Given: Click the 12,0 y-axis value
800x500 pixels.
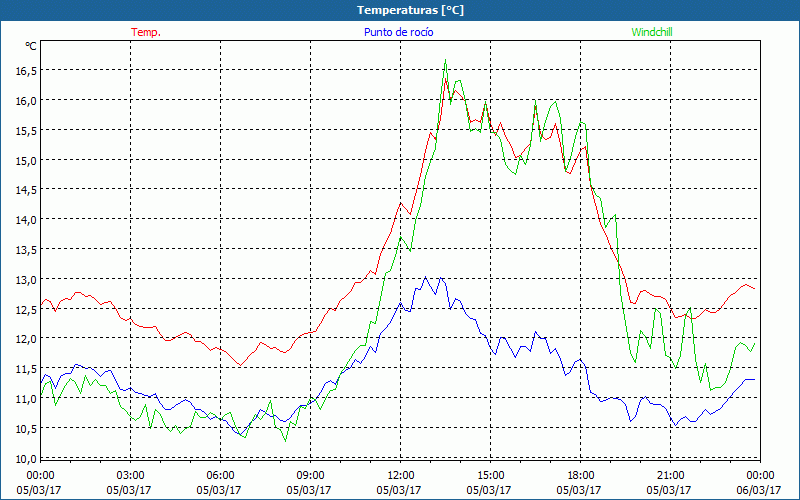Looking at the screenshot, I should tap(26, 339).
